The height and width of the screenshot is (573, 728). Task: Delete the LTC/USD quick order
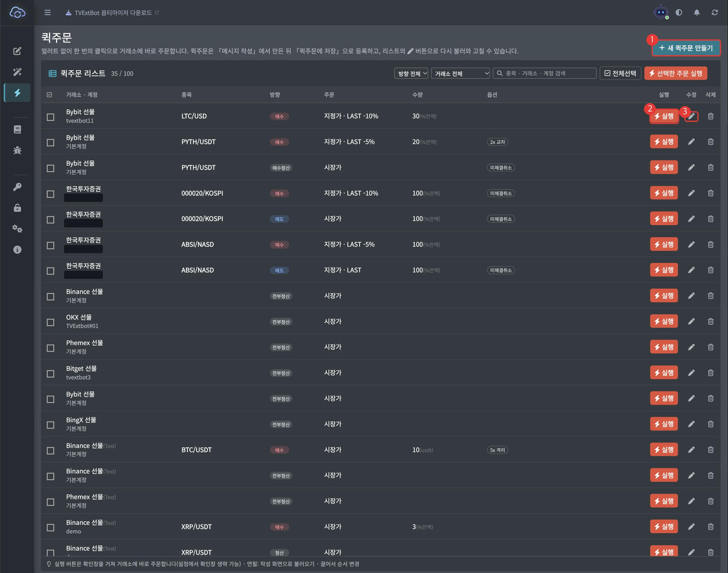[710, 116]
